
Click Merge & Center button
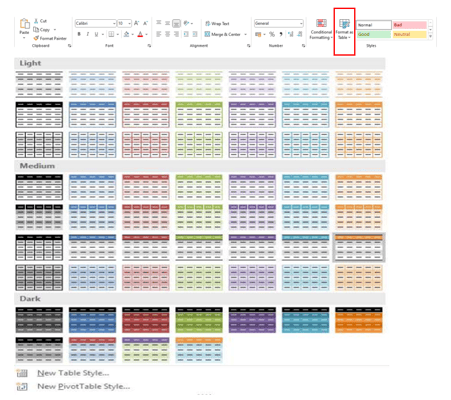coord(225,34)
